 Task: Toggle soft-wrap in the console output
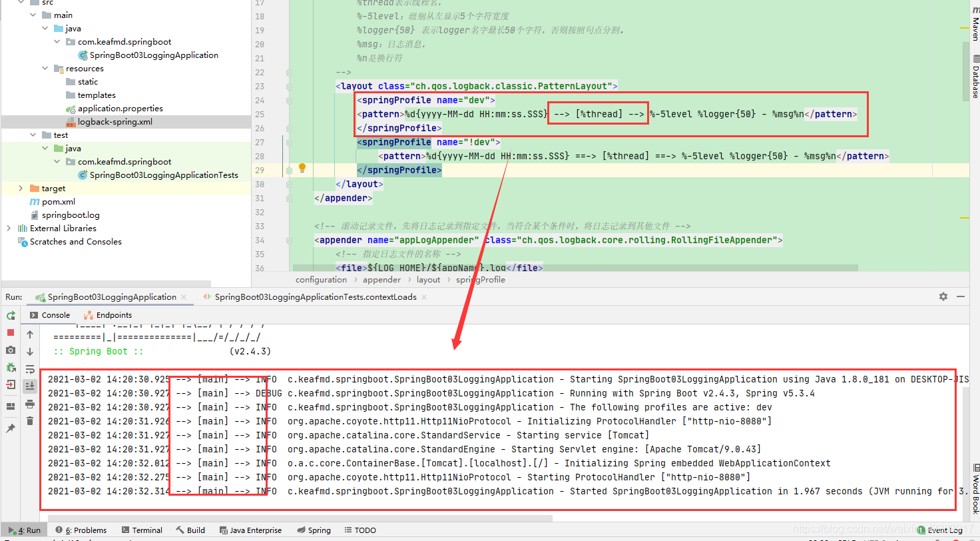click(x=30, y=369)
